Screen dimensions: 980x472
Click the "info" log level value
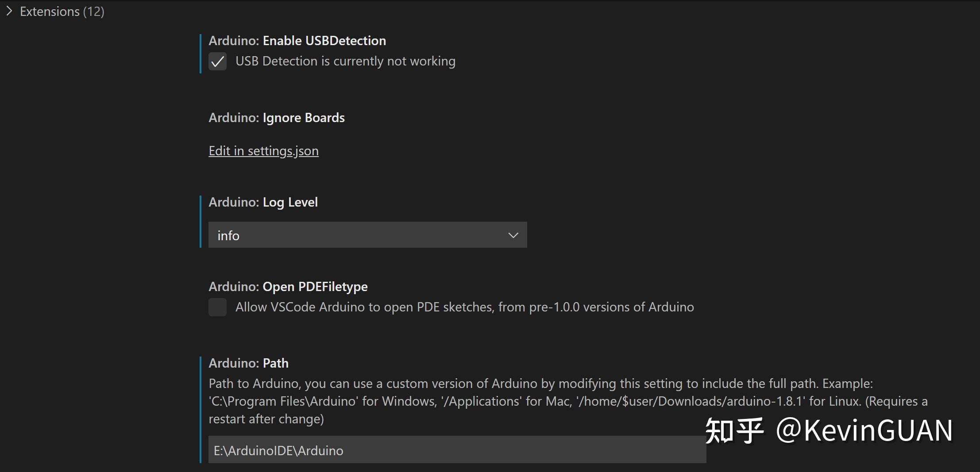click(229, 235)
